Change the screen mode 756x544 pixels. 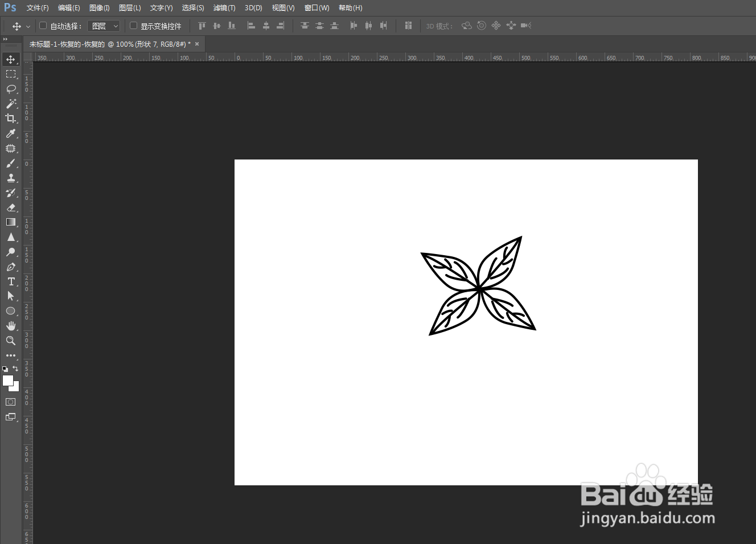11,417
